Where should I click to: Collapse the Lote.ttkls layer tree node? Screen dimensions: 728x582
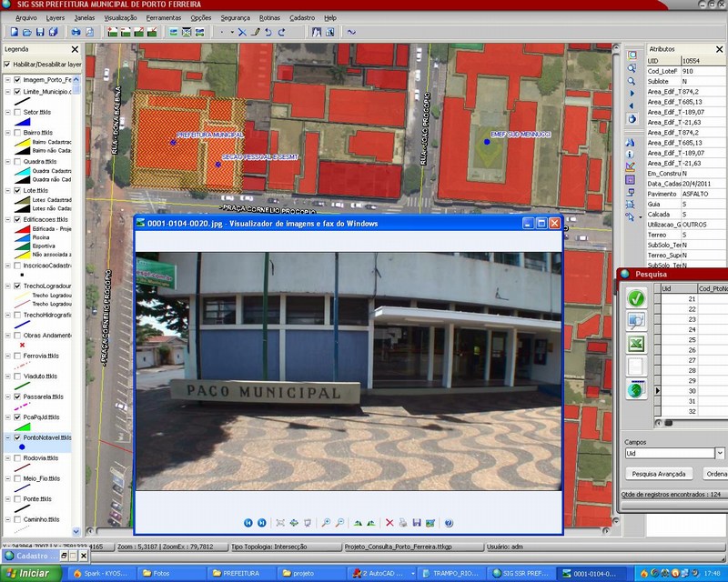[x=7, y=191]
